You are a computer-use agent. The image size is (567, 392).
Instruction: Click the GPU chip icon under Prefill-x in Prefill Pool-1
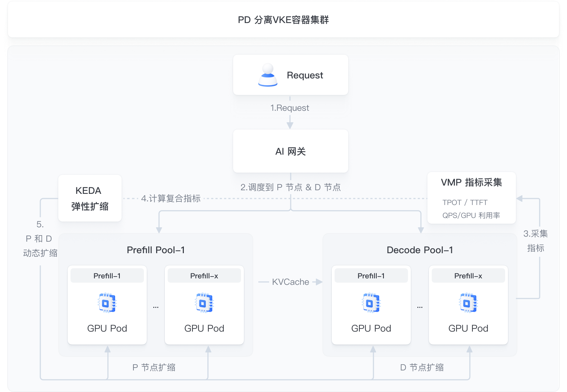(204, 303)
